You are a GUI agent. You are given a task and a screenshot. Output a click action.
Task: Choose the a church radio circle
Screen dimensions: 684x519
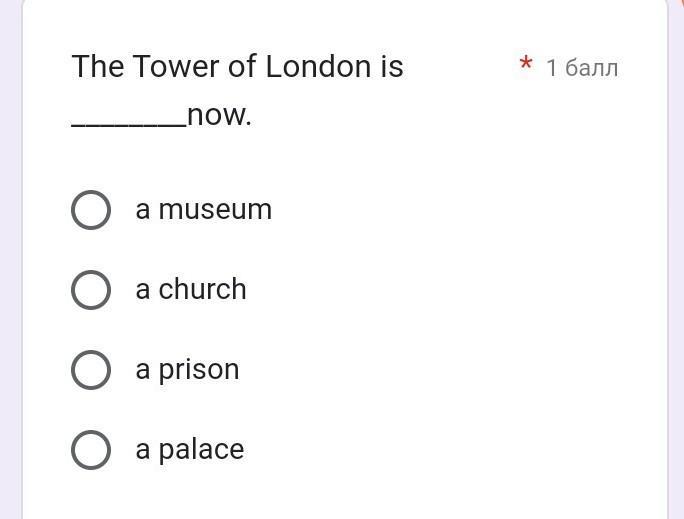pos(91,290)
